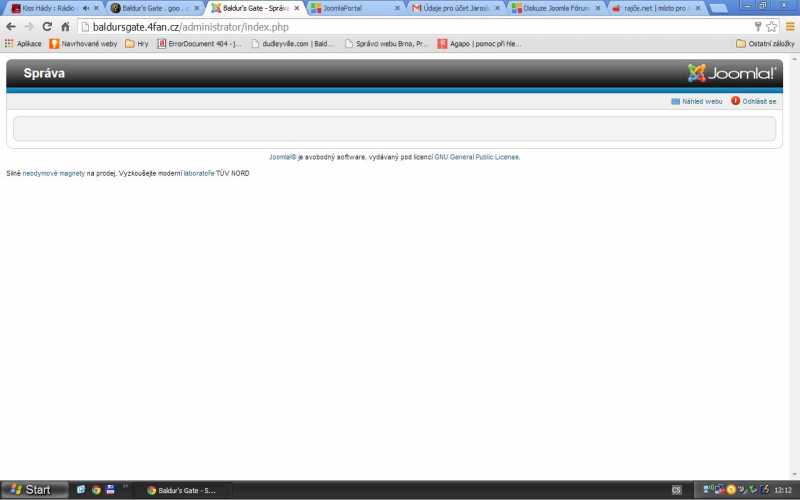The height and width of the screenshot is (500, 800).
Task: Open a new tab button
Action: click(x=718, y=8)
